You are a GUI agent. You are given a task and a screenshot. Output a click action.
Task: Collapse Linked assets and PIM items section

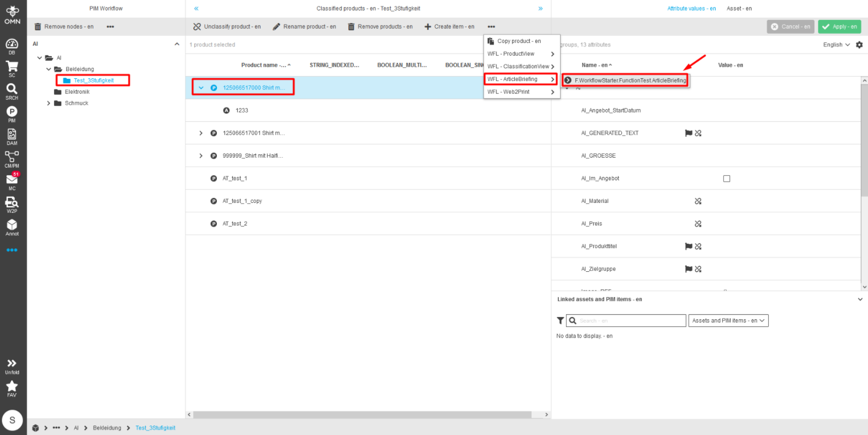tap(860, 299)
